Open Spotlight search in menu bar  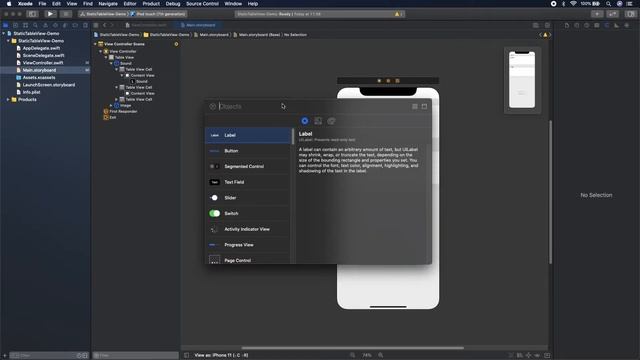pyautogui.click(x=609, y=4)
